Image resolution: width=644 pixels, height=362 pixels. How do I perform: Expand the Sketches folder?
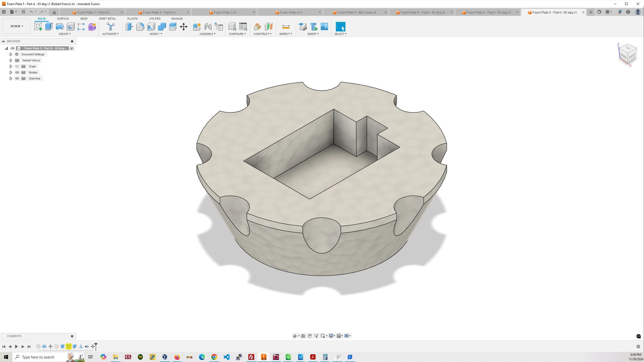click(11, 78)
